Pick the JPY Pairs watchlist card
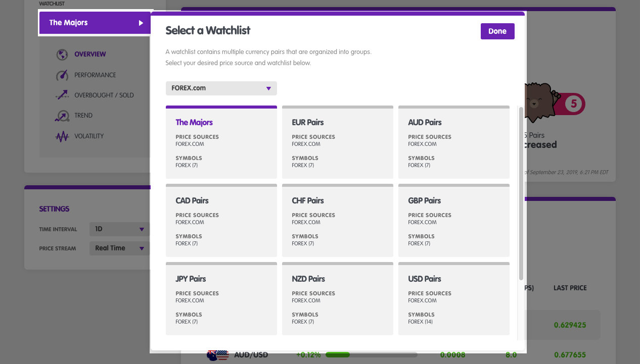The width and height of the screenshot is (640, 364). coord(221,298)
